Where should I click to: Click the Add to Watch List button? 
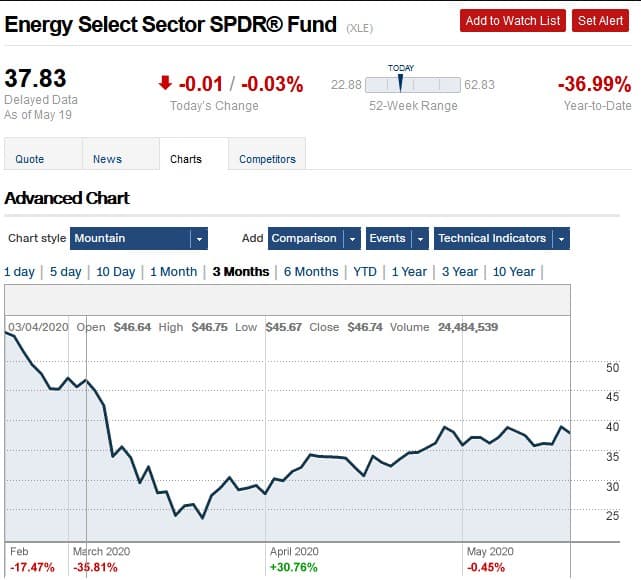pos(513,20)
